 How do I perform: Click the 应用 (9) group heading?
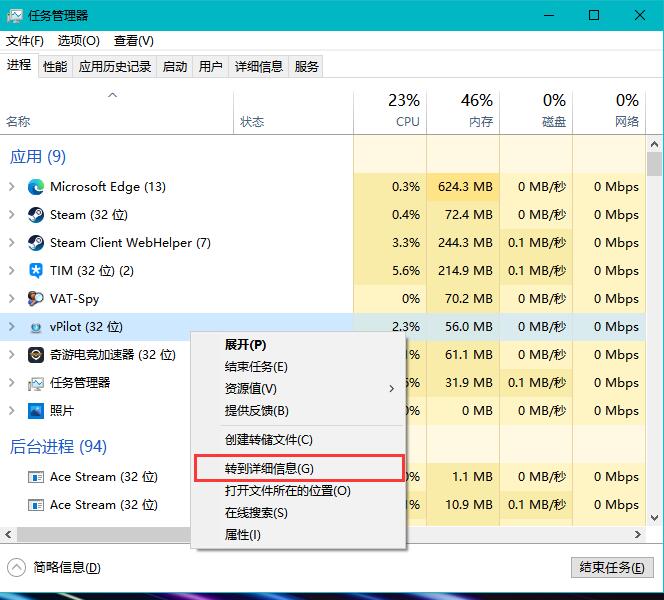(x=38, y=157)
